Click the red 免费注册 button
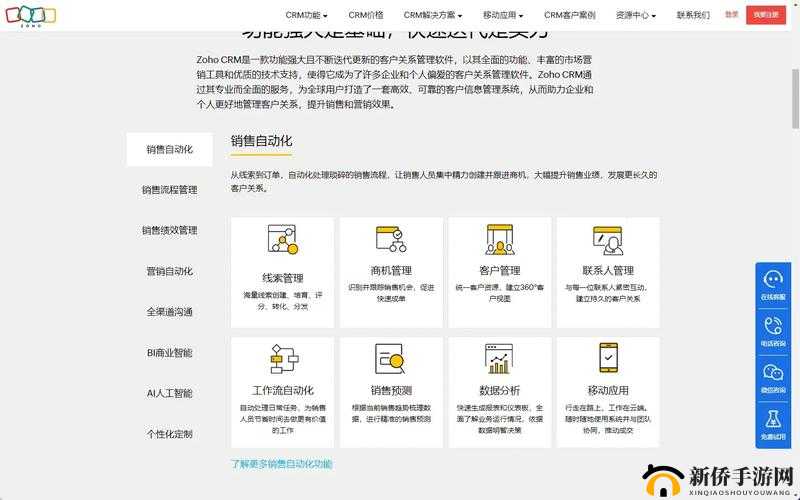The image size is (800, 500). coord(766,15)
